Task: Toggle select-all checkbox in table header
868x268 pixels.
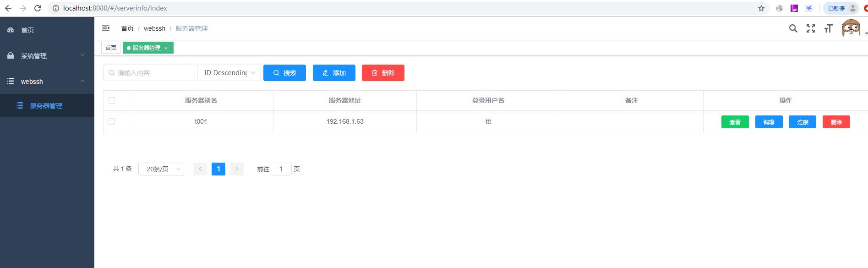Action: click(112, 100)
